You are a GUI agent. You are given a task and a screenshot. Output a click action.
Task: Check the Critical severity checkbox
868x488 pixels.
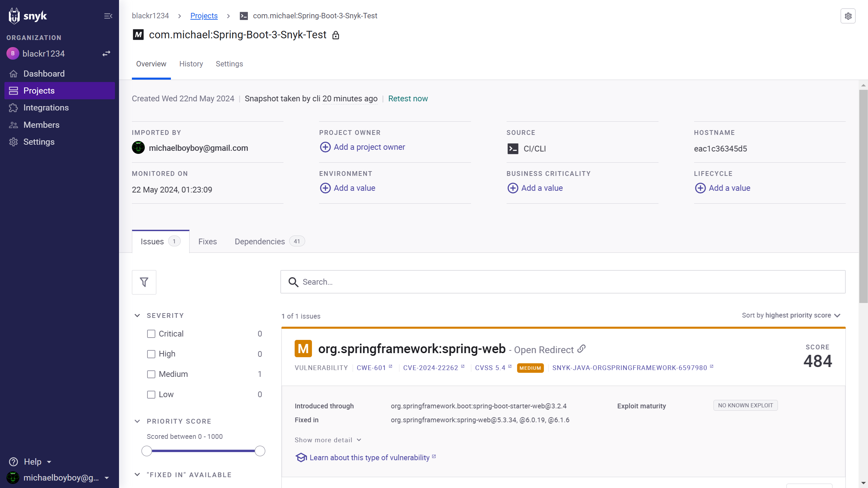click(151, 334)
